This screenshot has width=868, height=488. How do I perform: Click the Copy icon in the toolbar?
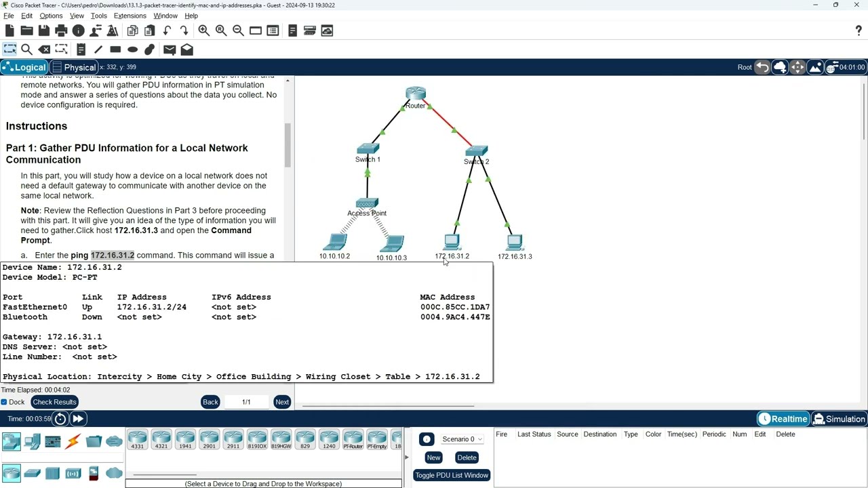coord(133,30)
